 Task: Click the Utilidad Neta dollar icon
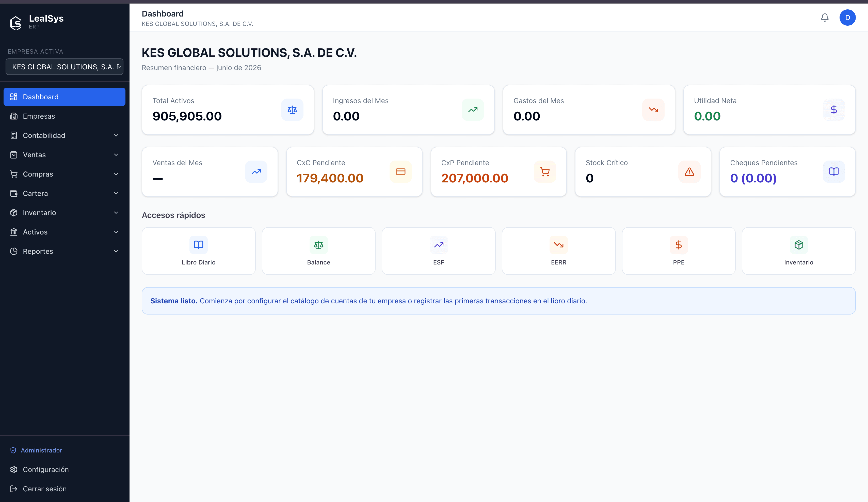[833, 110]
